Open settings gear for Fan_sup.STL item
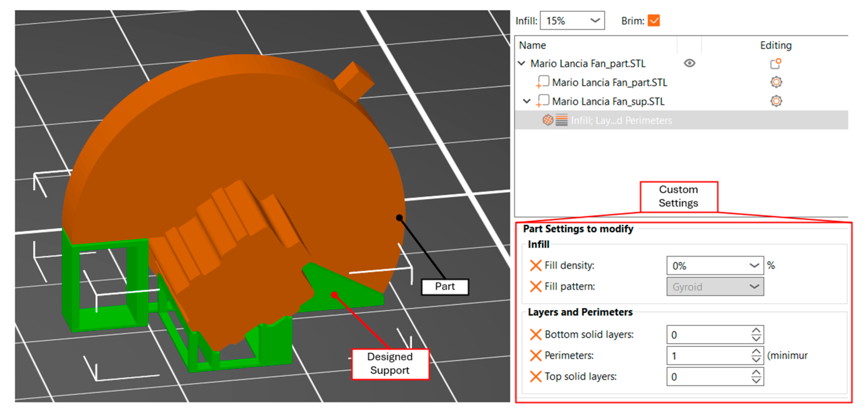868x415 pixels. tap(776, 101)
